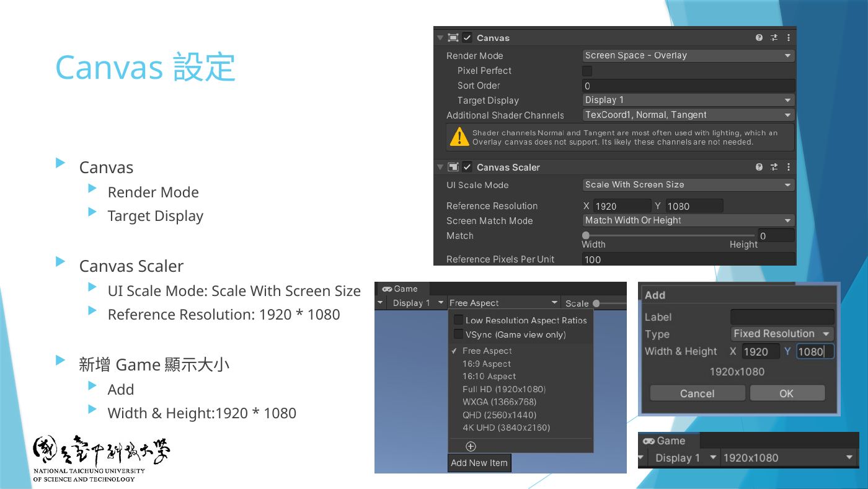Click the Sort Order input field
Image resolution: width=868 pixels, height=489 pixels.
click(688, 86)
